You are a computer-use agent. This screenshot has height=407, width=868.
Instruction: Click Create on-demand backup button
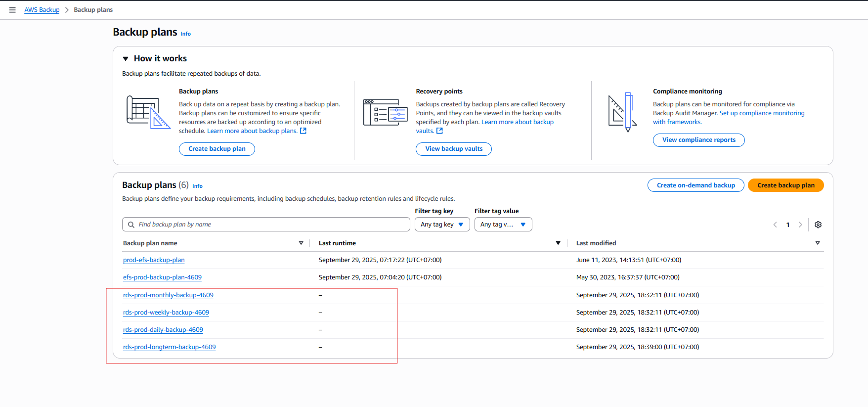(695, 185)
